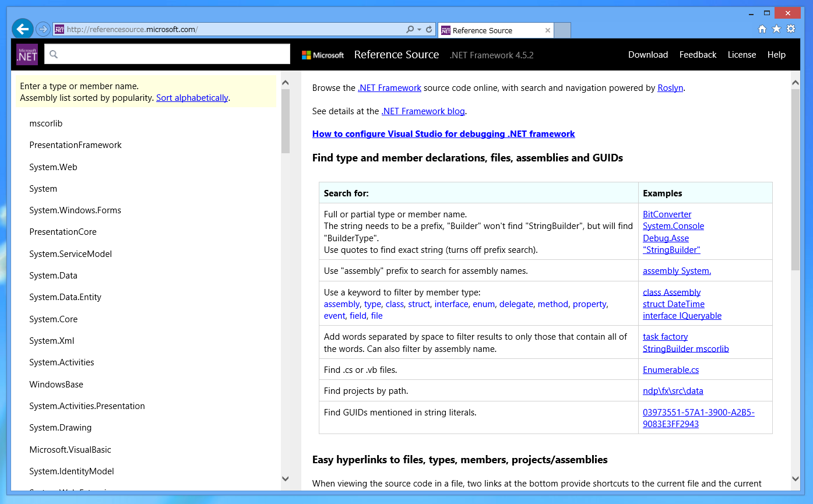
Task: Follow the Roslyn link
Action: pyautogui.click(x=670, y=88)
